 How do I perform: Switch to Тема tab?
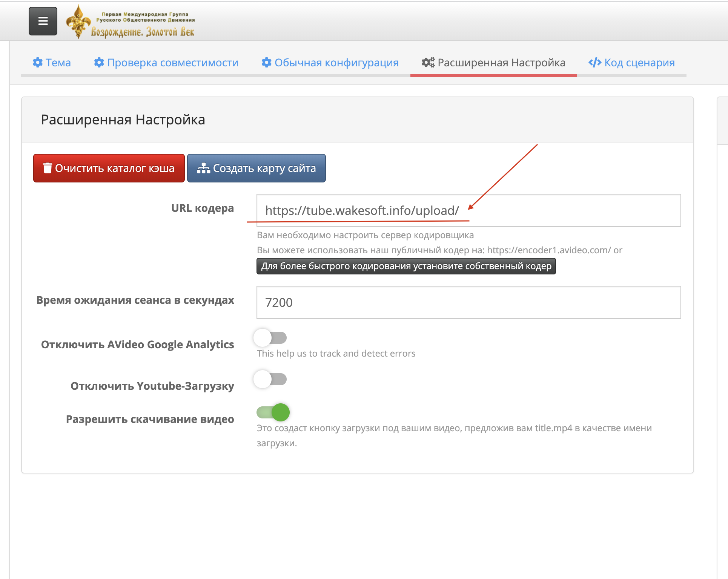(x=58, y=63)
